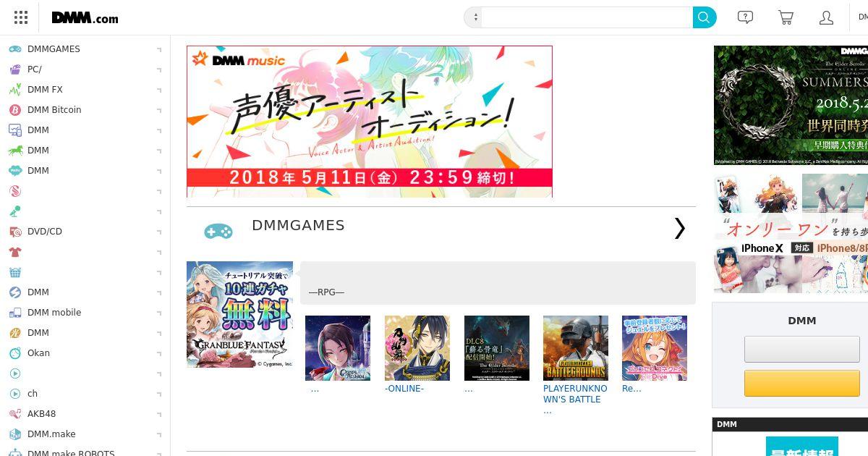Click the shopping basket sidebar icon
The height and width of the screenshot is (456, 868).
tap(15, 272)
